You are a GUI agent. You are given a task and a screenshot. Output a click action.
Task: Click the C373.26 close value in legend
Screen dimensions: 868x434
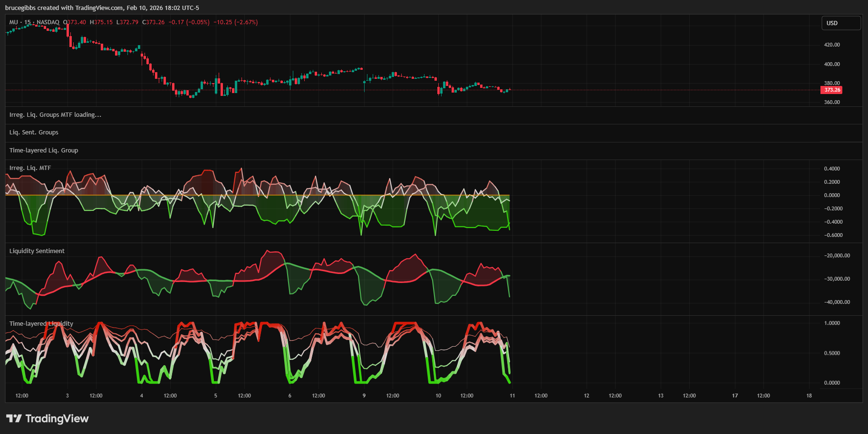pyautogui.click(x=154, y=22)
